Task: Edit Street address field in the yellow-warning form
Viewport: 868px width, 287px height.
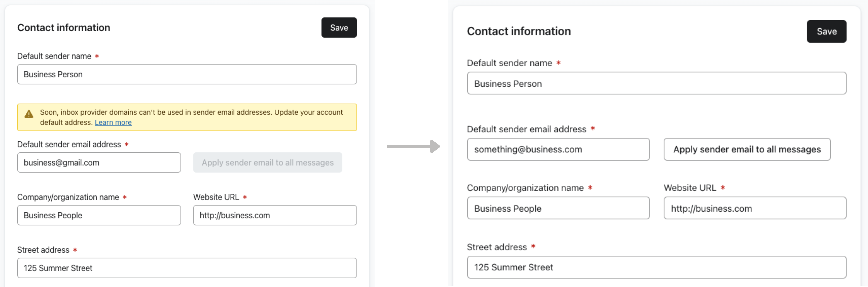Action: click(187, 268)
